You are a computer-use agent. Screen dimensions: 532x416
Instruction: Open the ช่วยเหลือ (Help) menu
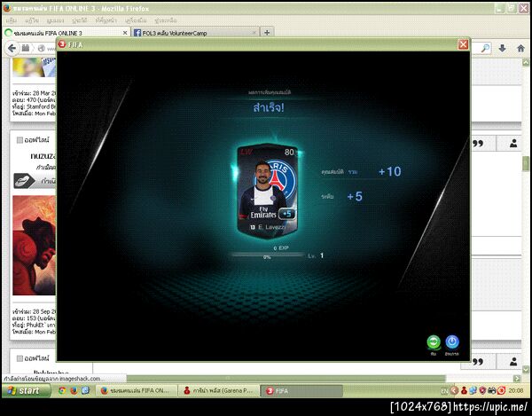tap(166, 20)
